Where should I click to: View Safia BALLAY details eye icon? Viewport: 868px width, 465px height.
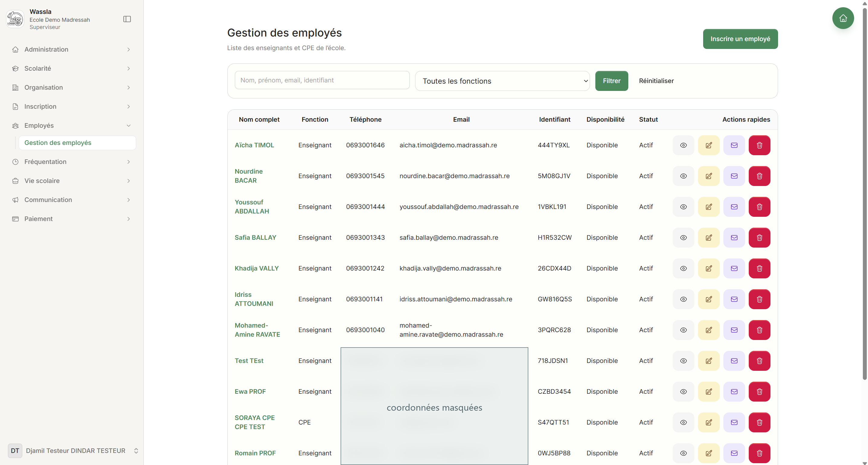point(683,238)
